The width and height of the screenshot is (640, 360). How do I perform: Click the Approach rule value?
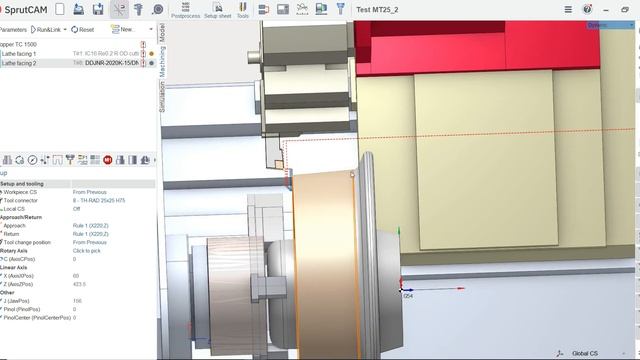point(90,225)
